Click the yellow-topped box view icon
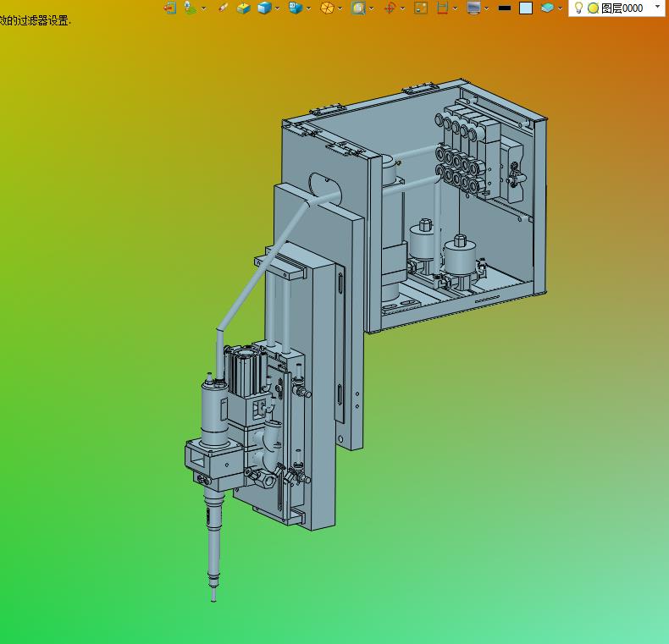 click(x=244, y=8)
